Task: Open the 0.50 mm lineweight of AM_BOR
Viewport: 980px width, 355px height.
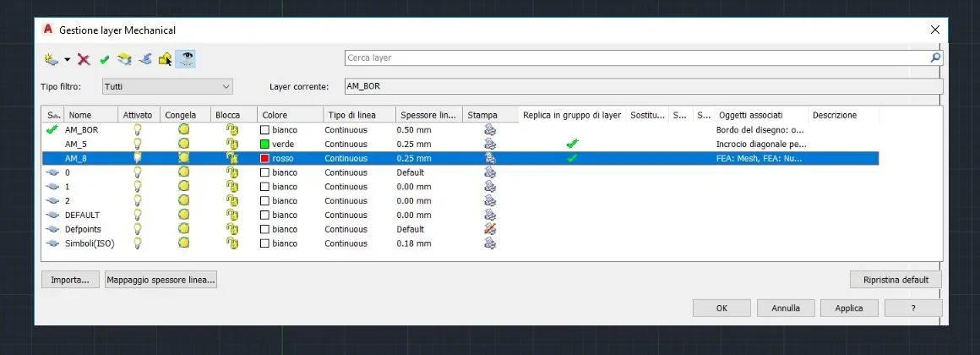Action: pyautogui.click(x=414, y=130)
